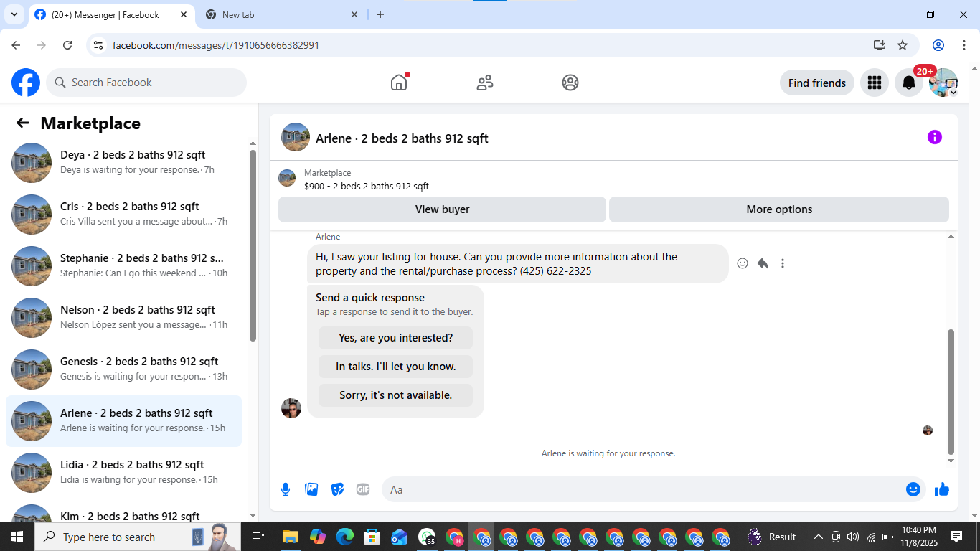This screenshot has height=551, width=980.
Task: Click the $900 listing link in header
Action: point(367,186)
